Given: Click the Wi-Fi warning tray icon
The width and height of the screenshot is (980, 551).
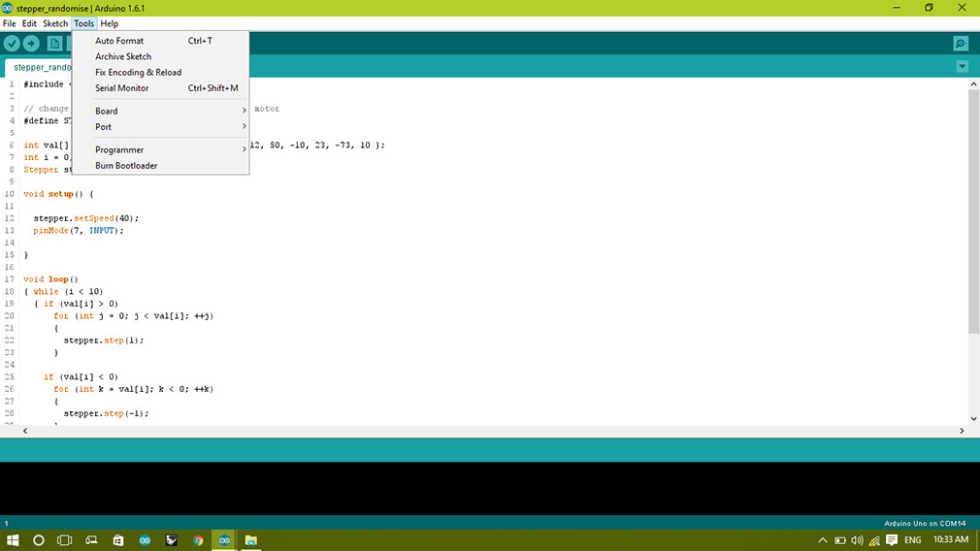Looking at the screenshot, I should click(874, 540).
